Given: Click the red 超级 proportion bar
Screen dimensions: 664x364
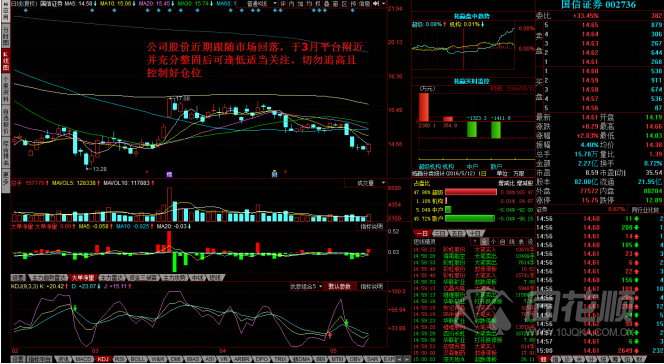Looking at the screenshot, I should [470, 192].
